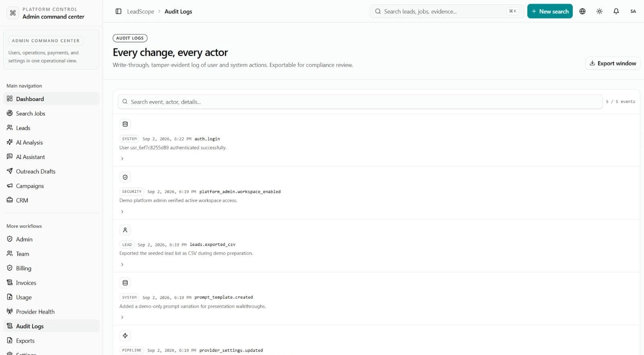This screenshot has width=644, height=355.
Task: Open AI Assistant
Action: (x=51, y=157)
